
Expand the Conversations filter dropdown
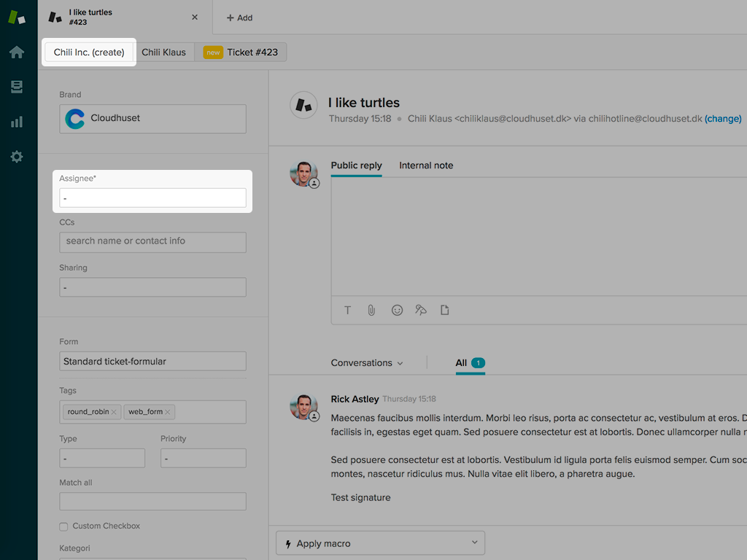click(x=367, y=363)
